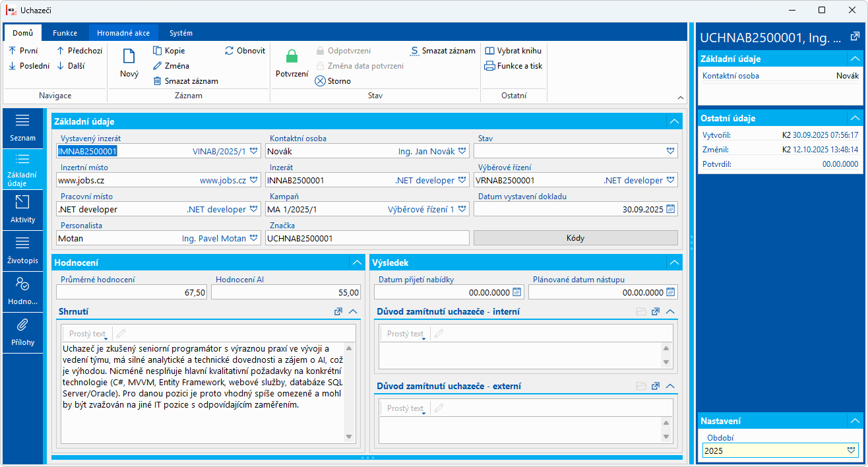Open the Stav dropdown

pyautogui.click(x=671, y=151)
